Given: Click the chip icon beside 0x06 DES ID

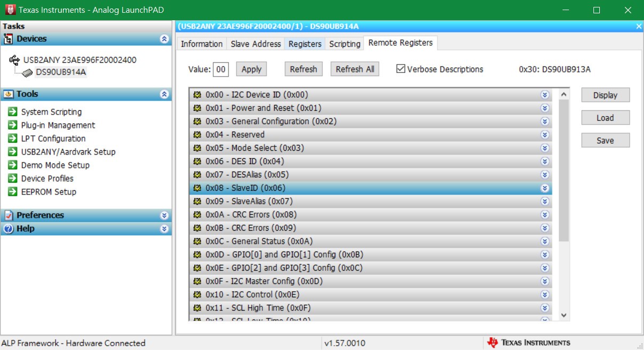Looking at the screenshot, I should [x=197, y=161].
